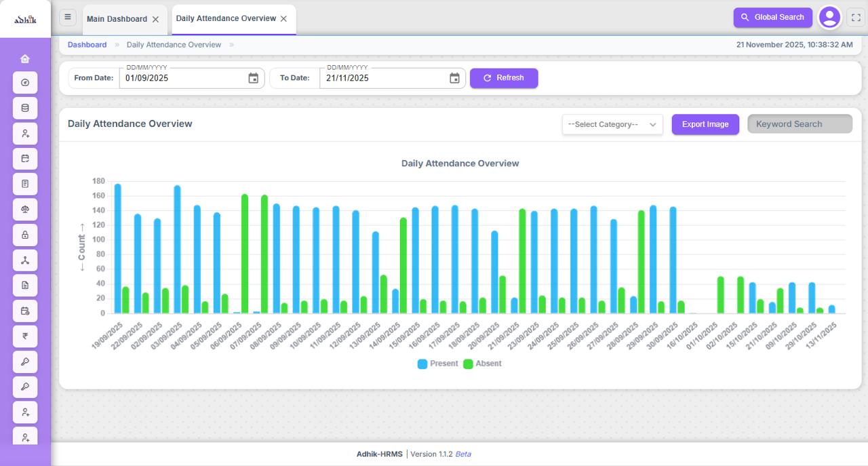
Task: Toggle fullscreen mode icon
Action: point(856,18)
